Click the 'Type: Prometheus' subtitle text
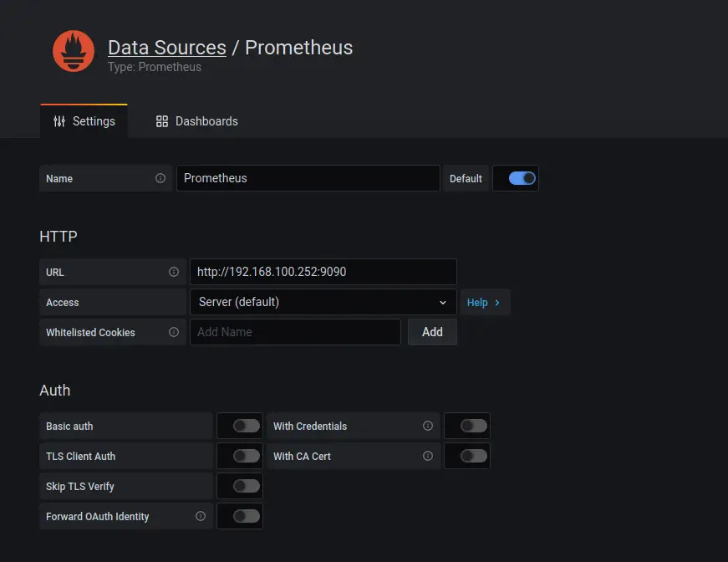 (155, 68)
